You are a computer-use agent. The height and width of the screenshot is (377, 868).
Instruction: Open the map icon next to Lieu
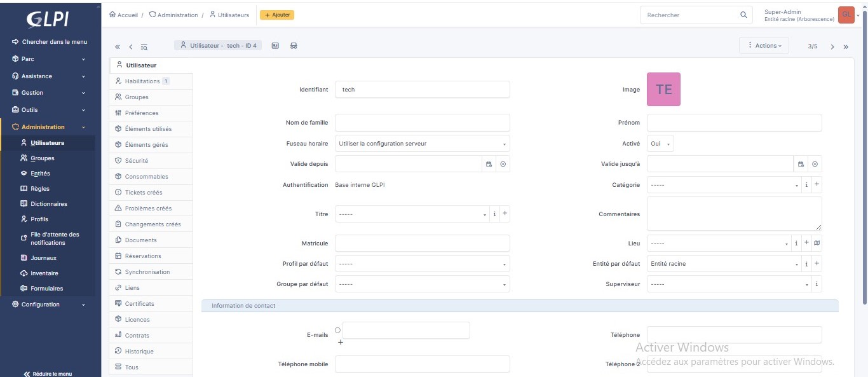817,243
